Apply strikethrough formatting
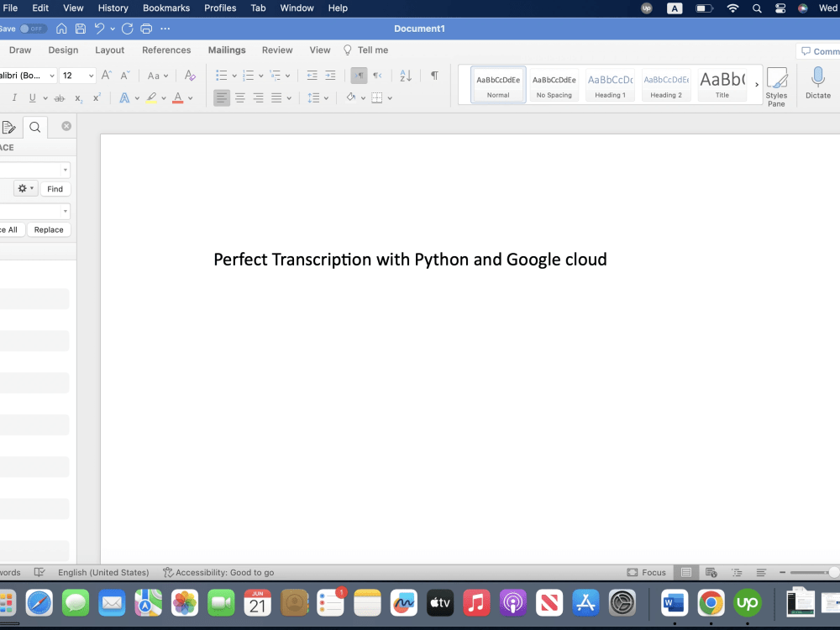This screenshot has width=840, height=630. [x=60, y=98]
